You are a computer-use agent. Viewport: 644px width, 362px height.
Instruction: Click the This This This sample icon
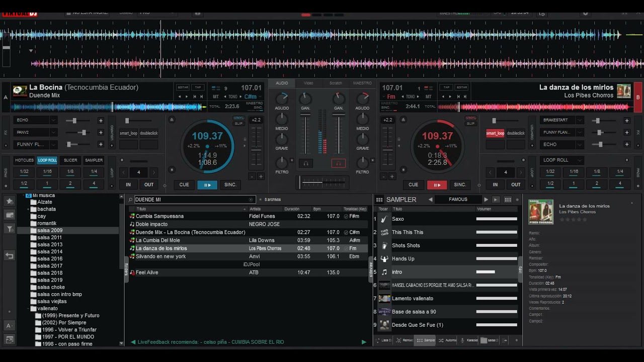point(384,232)
